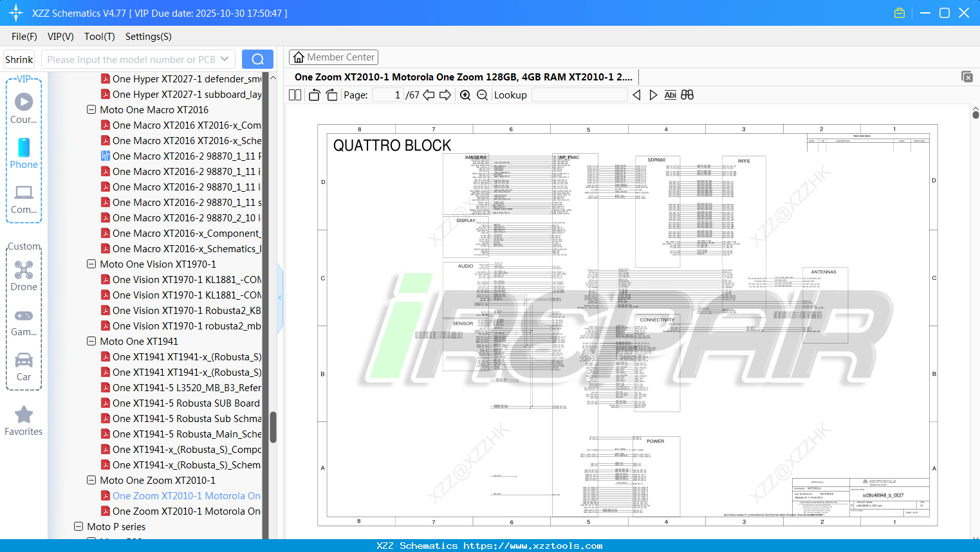980x552 pixels.
Task: Open One XT1941-5 L3520_MB_B3_Refer file
Action: tap(187, 388)
